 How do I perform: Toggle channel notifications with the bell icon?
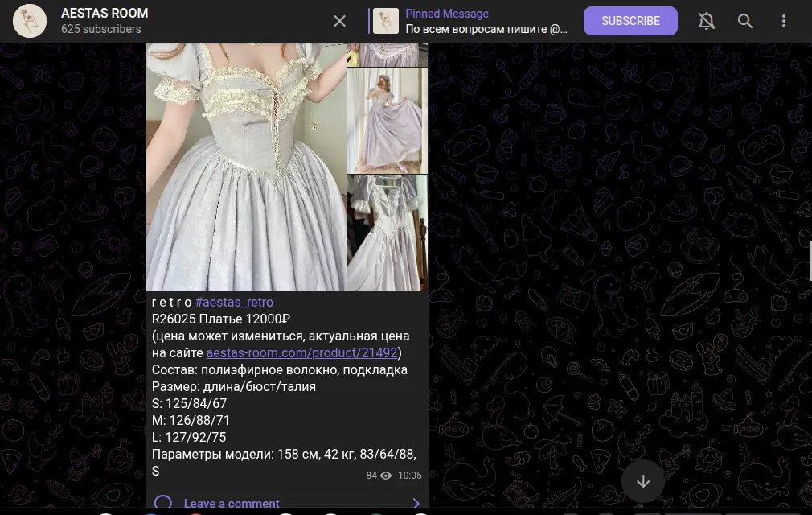pyautogui.click(x=707, y=21)
